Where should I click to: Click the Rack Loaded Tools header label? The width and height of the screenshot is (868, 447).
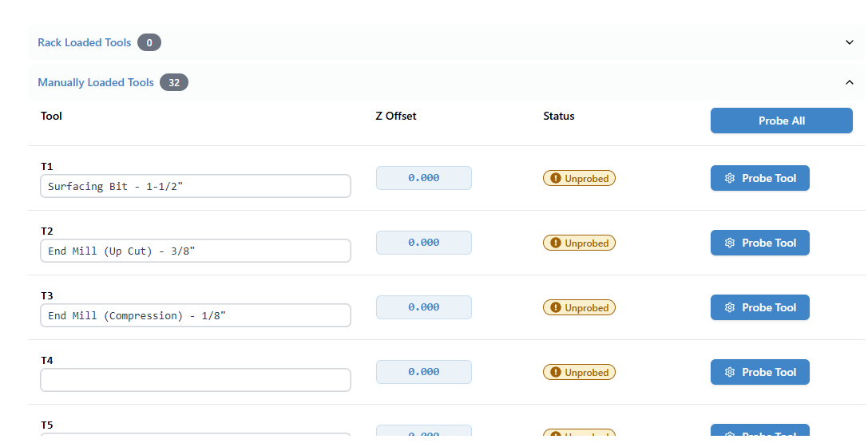(x=84, y=42)
